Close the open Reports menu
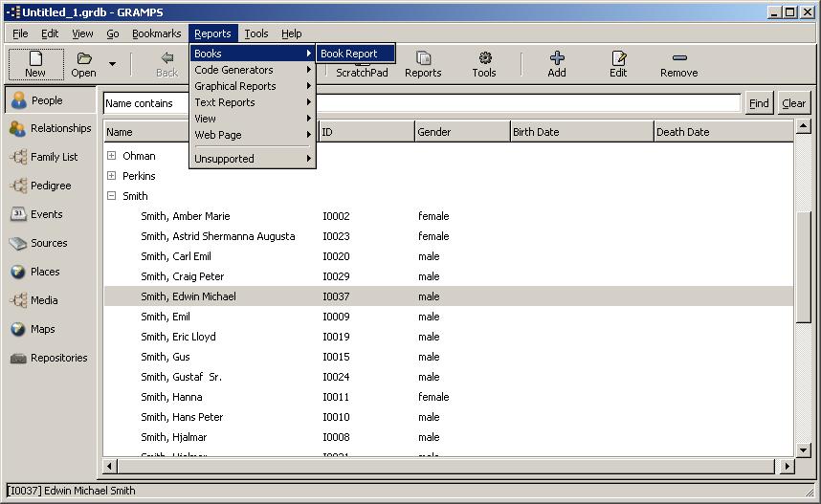This screenshot has height=504, width=821. [x=212, y=33]
